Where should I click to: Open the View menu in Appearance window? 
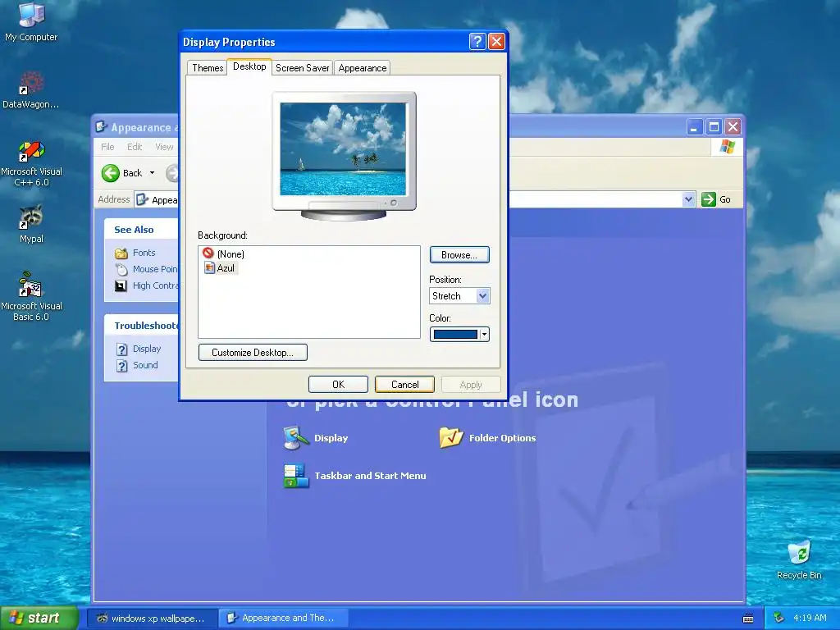tap(164, 147)
